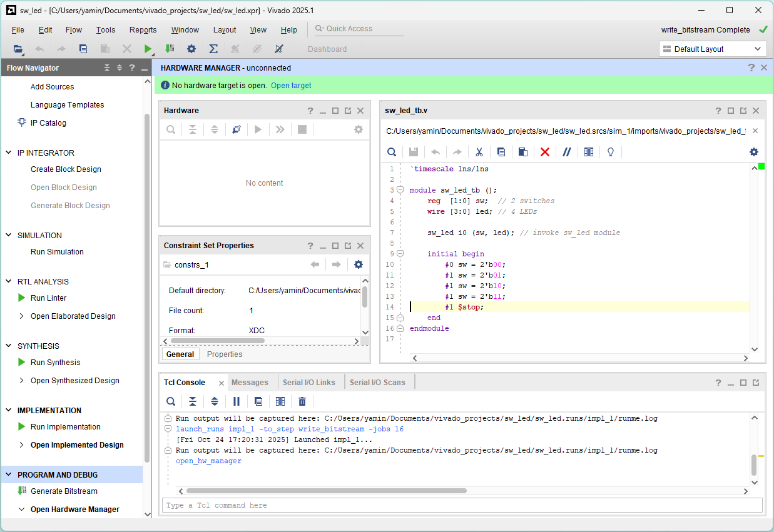This screenshot has height=532, width=774.
Task: Toggle column selection mode in editor toolbar
Action: click(x=588, y=152)
